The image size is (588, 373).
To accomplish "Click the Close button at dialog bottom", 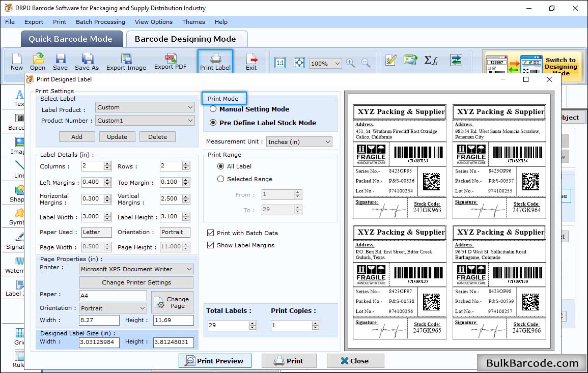I will click(x=355, y=361).
